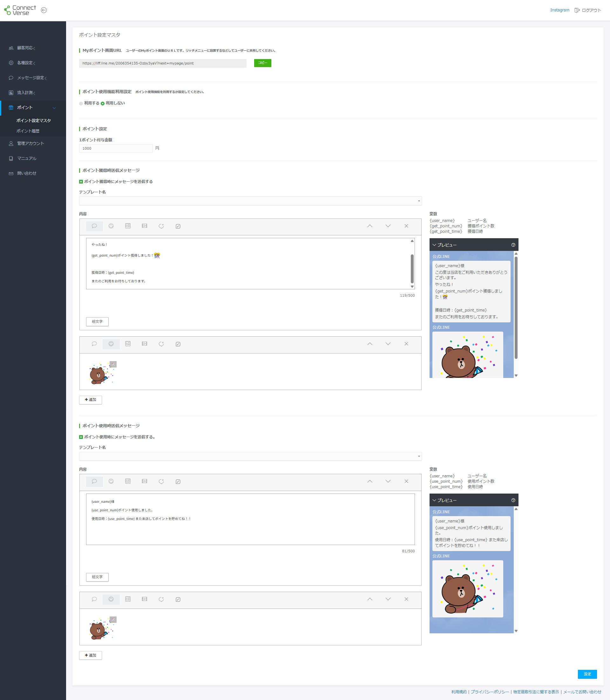Click the Myポイント画面URL field

click(x=163, y=63)
